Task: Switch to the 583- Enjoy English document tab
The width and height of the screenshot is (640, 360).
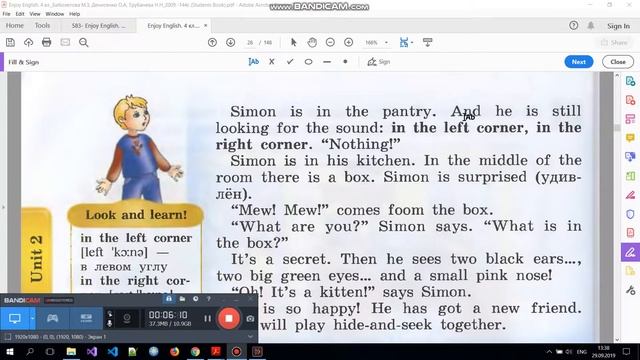Action: click(x=98, y=26)
